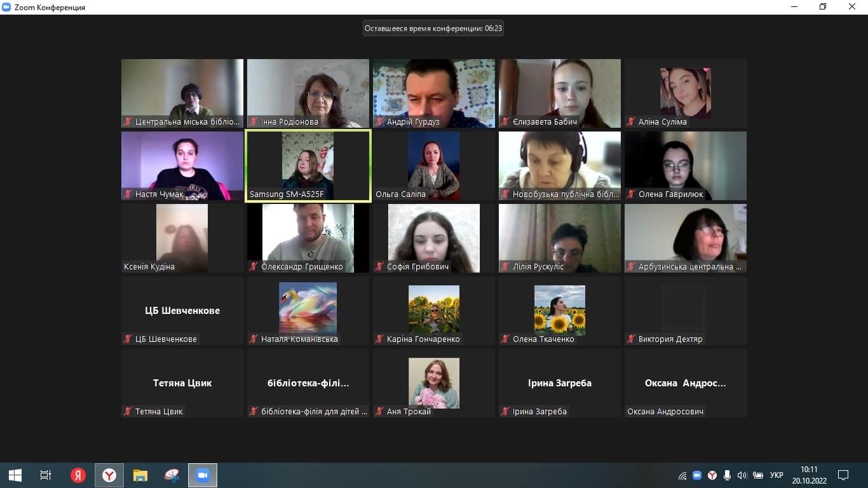The width and height of the screenshot is (868, 488).
Task: Select Андрій Гурдуз's video tile
Action: click(x=434, y=93)
